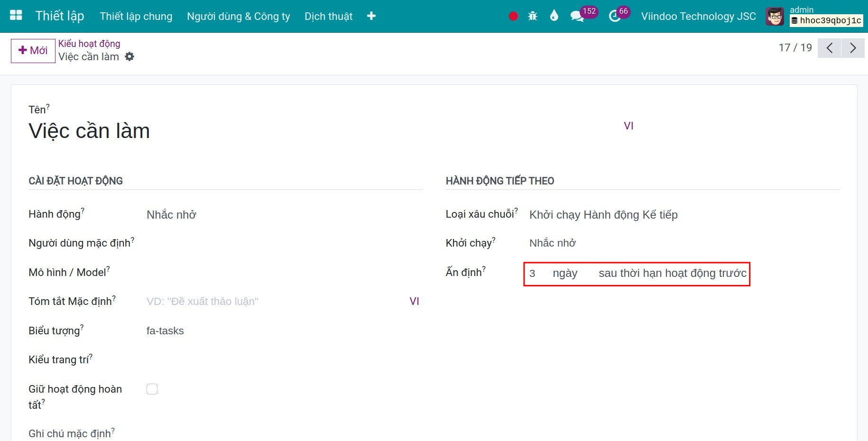Click the 17 / 19 pager counter
868x441 pixels.
[795, 47]
